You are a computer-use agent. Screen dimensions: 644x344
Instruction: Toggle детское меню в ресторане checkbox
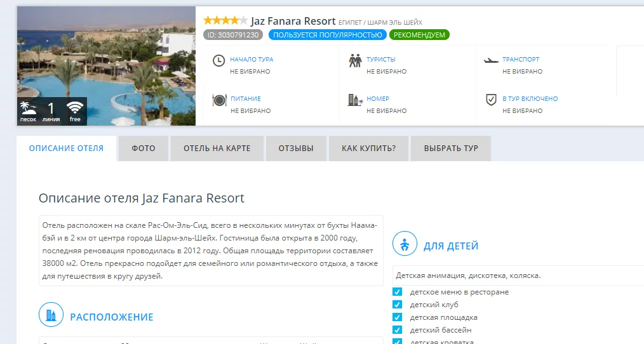tap(397, 292)
